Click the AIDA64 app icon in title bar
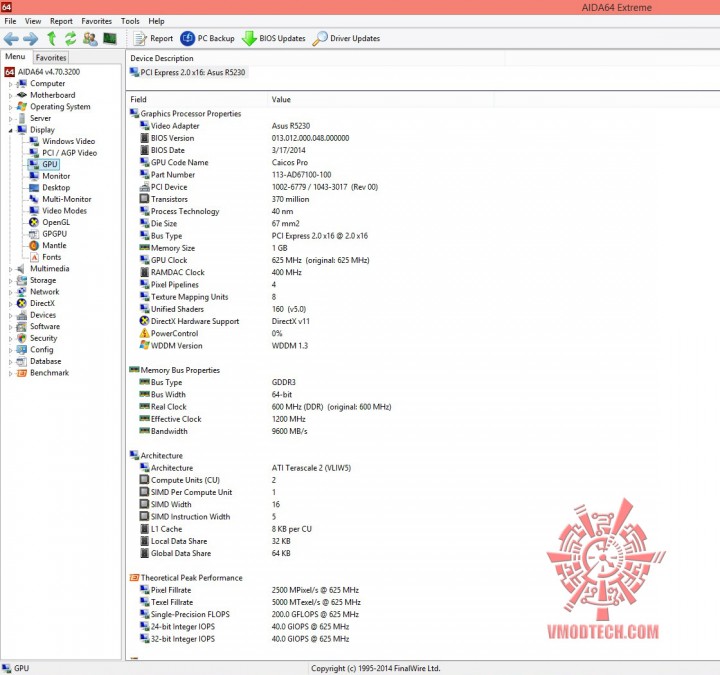Screen dimensions: 720x675 pyautogui.click(x=6, y=7)
